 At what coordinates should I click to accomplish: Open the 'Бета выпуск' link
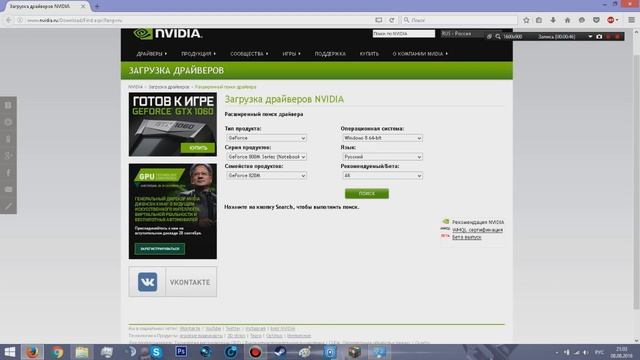click(467, 237)
